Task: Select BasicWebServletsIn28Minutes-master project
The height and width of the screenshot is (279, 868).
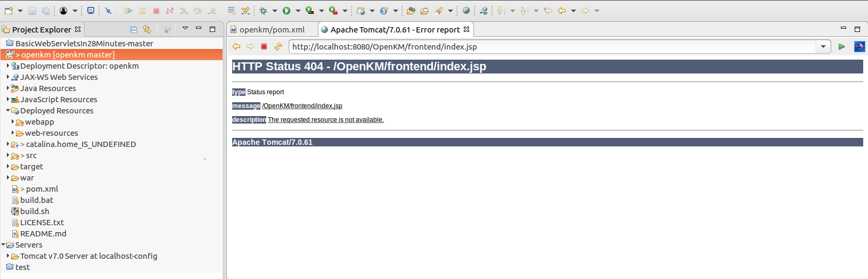Action: tap(84, 44)
